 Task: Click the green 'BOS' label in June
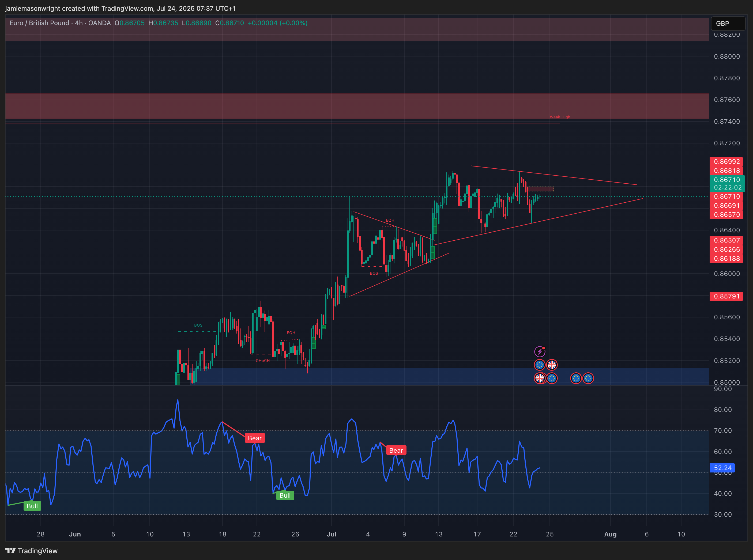coord(198,325)
